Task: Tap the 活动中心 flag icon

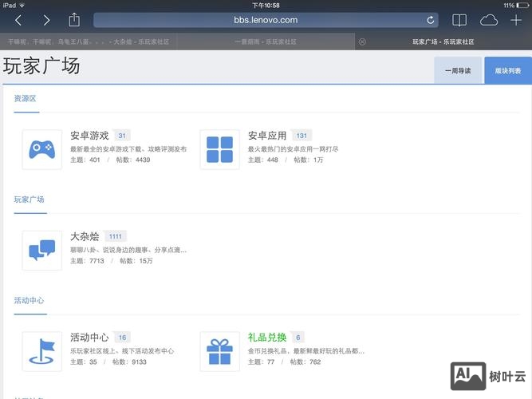Action: [41, 351]
